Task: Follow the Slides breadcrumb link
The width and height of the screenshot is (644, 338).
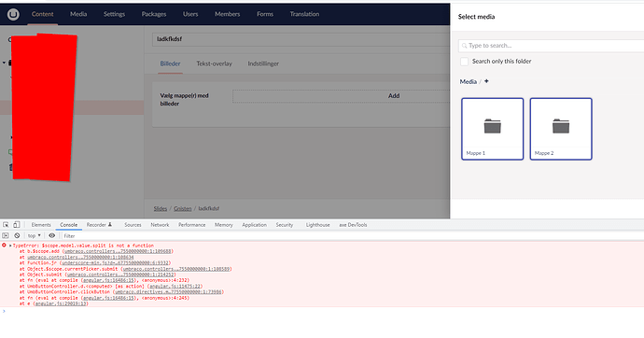Action: pos(161,208)
